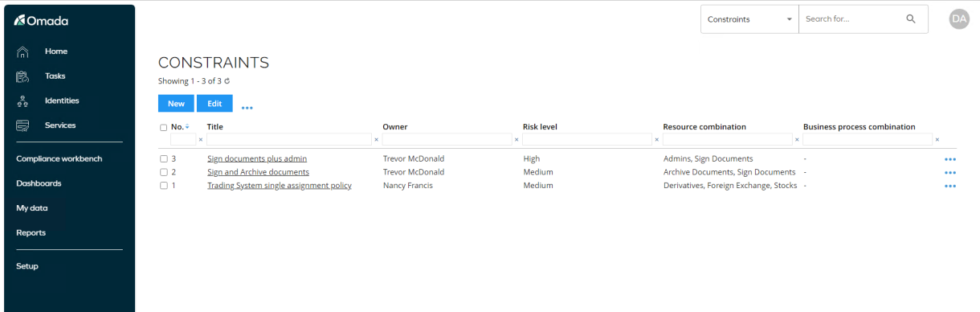Image resolution: width=980 pixels, height=312 pixels.
Task: Open the Home icon in sidebar
Action: tap(22, 51)
